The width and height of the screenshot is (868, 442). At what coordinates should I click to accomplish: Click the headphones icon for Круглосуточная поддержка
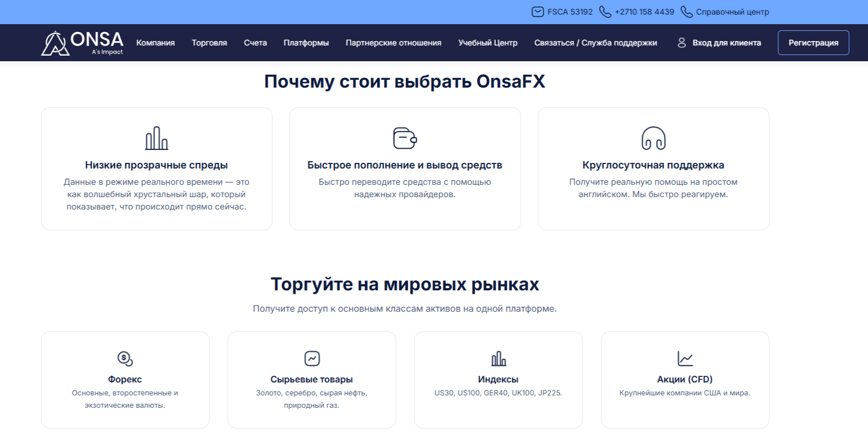pos(653,138)
